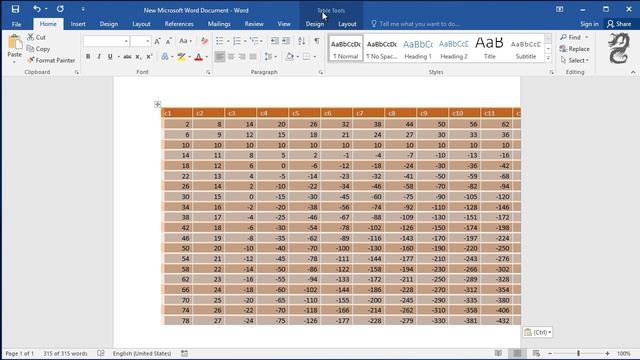Screen dimensions: 640x360
Task: Expand the borders dropdown arrow
Action: (x=315, y=57)
